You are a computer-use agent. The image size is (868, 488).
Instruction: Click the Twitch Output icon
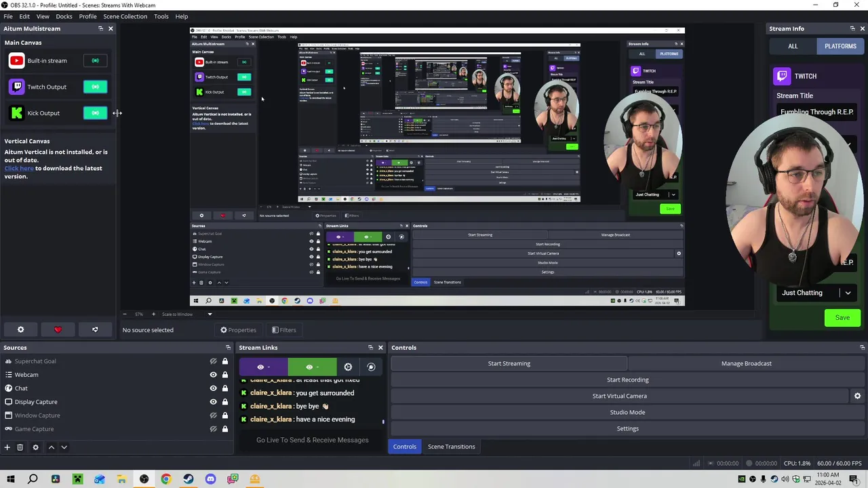point(16,87)
